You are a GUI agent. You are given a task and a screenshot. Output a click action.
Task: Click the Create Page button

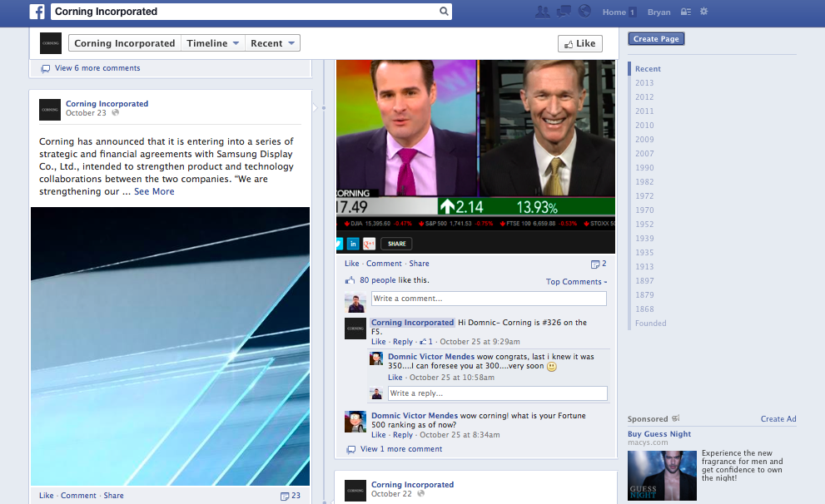point(656,39)
